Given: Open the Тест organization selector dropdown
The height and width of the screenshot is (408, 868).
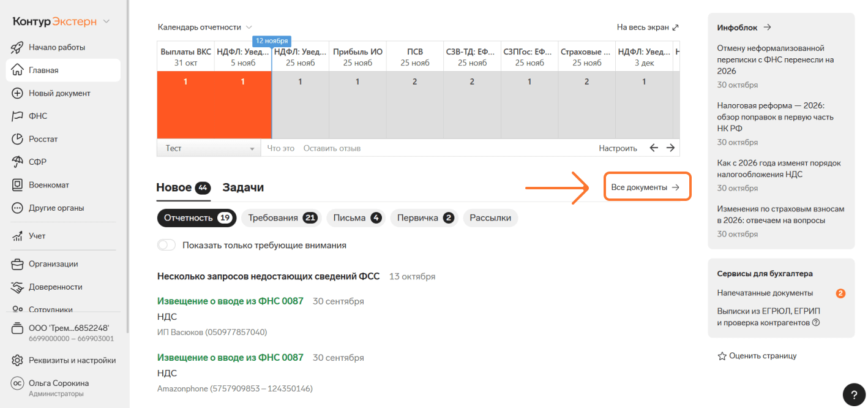Looking at the screenshot, I should (x=209, y=148).
